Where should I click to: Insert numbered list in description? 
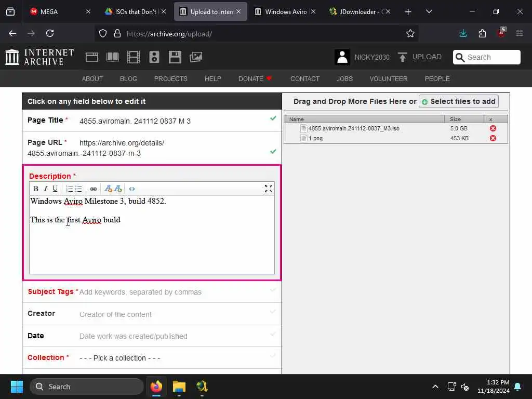pyautogui.click(x=69, y=189)
